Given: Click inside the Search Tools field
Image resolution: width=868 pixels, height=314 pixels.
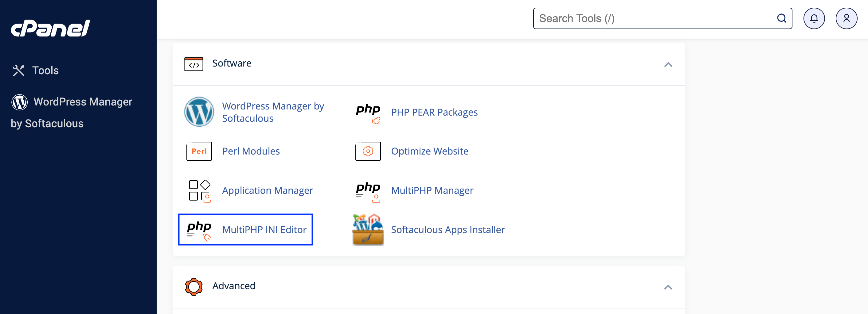Looking at the screenshot, I should (640, 18).
